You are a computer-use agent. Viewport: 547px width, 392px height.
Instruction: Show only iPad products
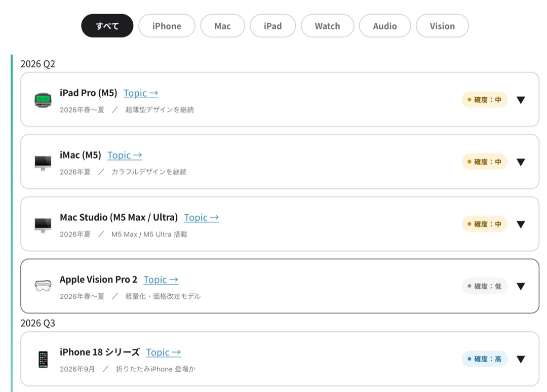tap(272, 26)
